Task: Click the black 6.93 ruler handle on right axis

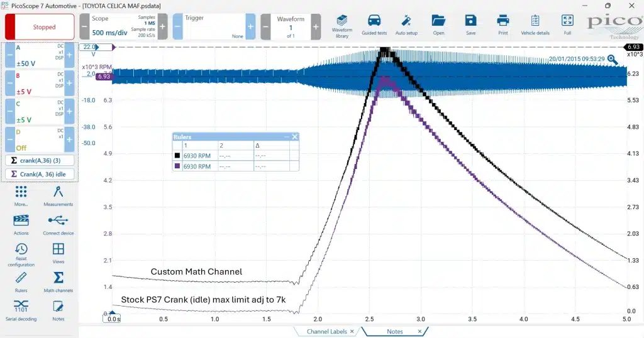Action: (x=633, y=46)
